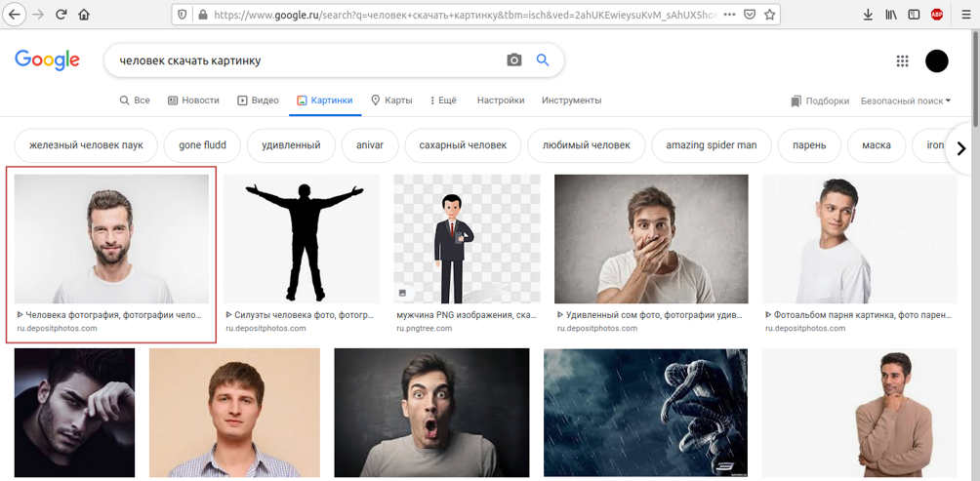Image resolution: width=980 pixels, height=481 pixels.
Task: Open the bearded man in white shirt thumbnail
Action: (111, 239)
